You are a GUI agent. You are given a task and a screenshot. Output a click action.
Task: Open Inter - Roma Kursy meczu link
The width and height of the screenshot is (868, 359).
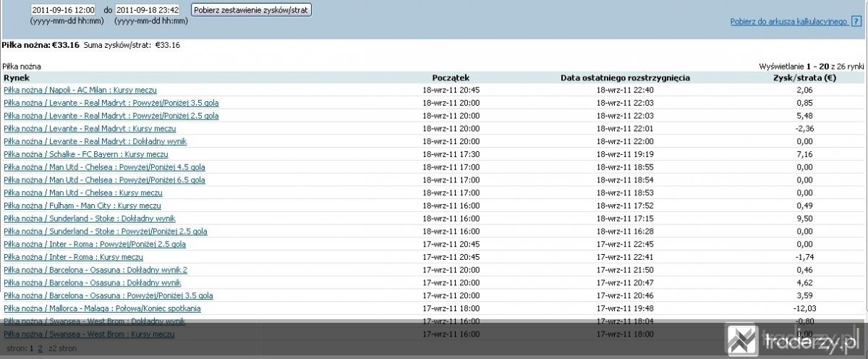tap(74, 257)
